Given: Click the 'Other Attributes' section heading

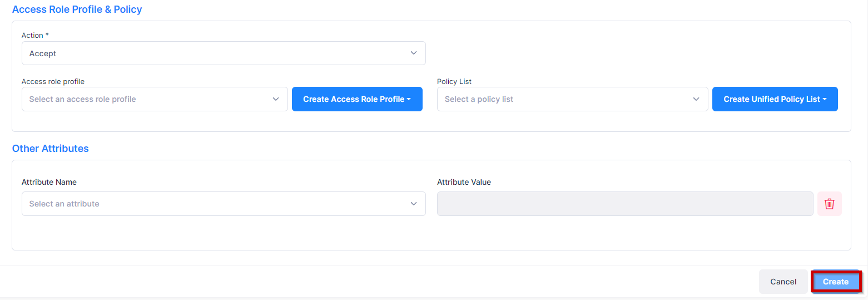Looking at the screenshot, I should [x=50, y=149].
